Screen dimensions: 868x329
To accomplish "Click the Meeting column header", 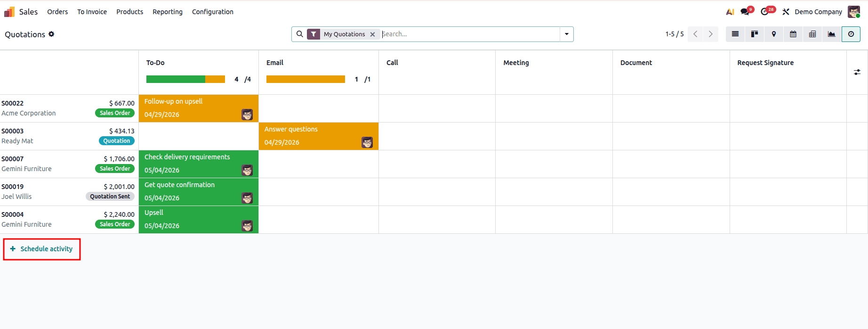I will click(x=516, y=63).
